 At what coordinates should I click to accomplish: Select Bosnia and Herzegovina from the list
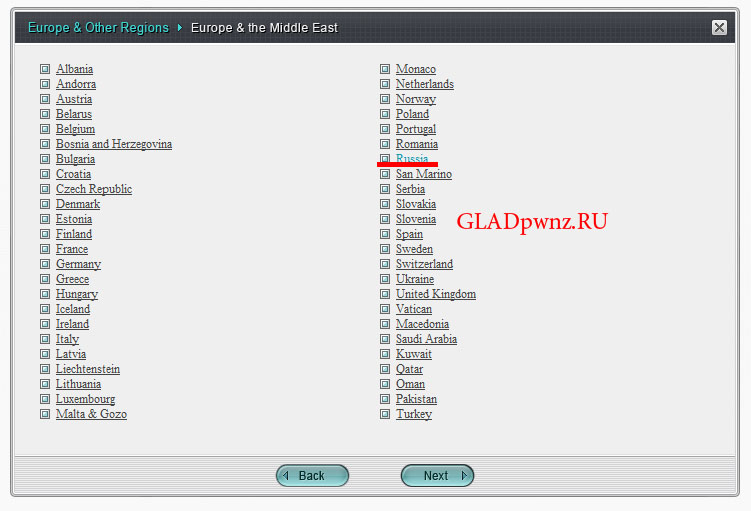[114, 144]
